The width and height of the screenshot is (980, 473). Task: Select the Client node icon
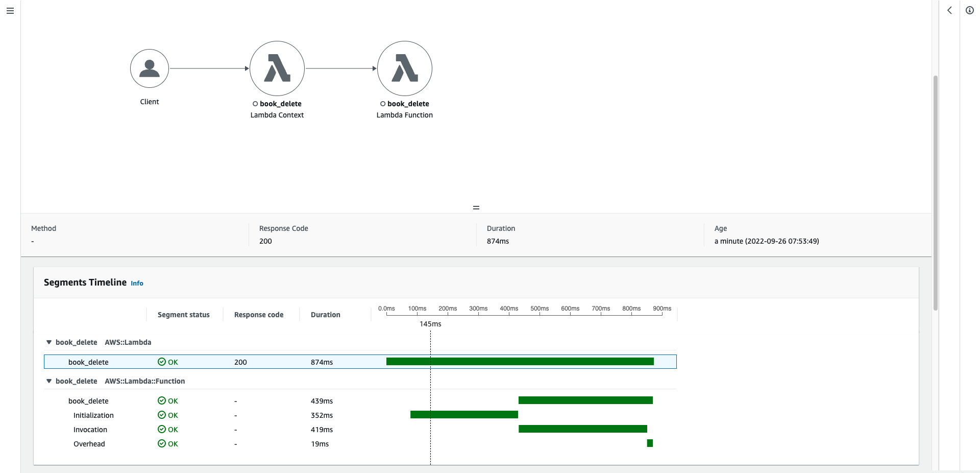coord(150,68)
